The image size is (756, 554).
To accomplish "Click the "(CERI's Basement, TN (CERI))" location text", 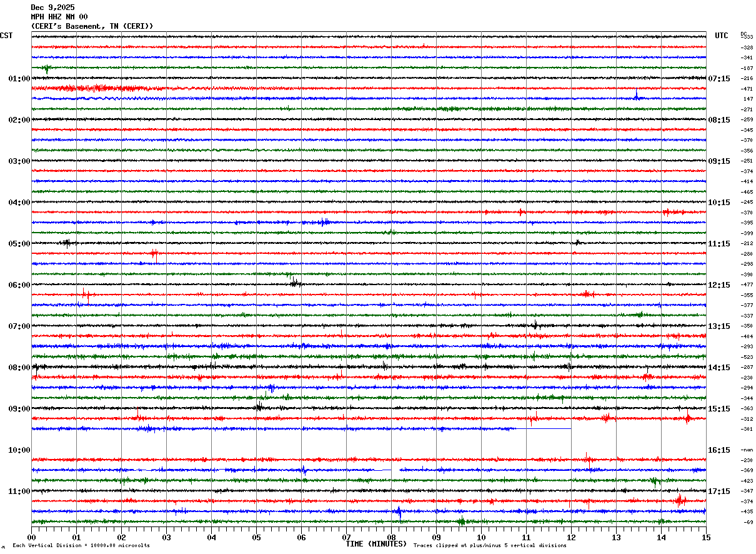I will point(92,26).
